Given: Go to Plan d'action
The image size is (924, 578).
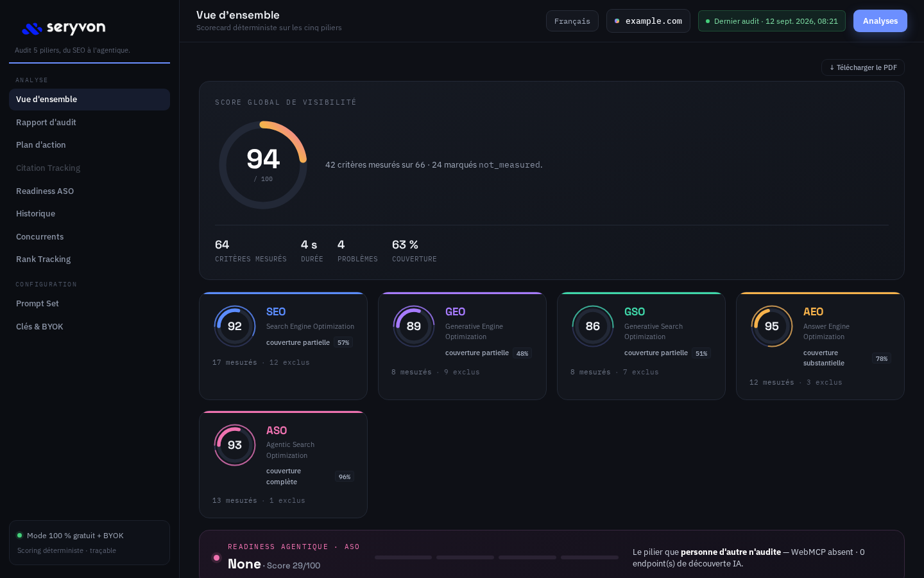Looking at the screenshot, I should coord(89,145).
